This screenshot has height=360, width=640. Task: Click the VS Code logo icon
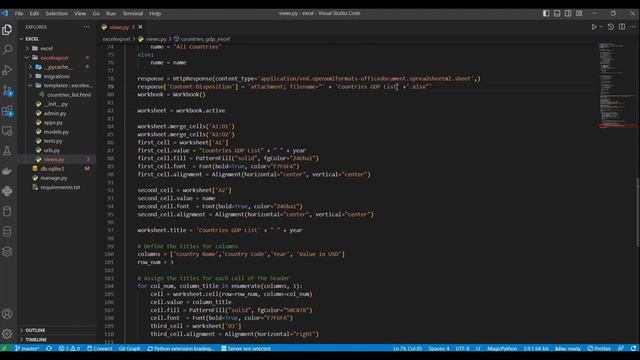pyautogui.click(x=4, y=13)
